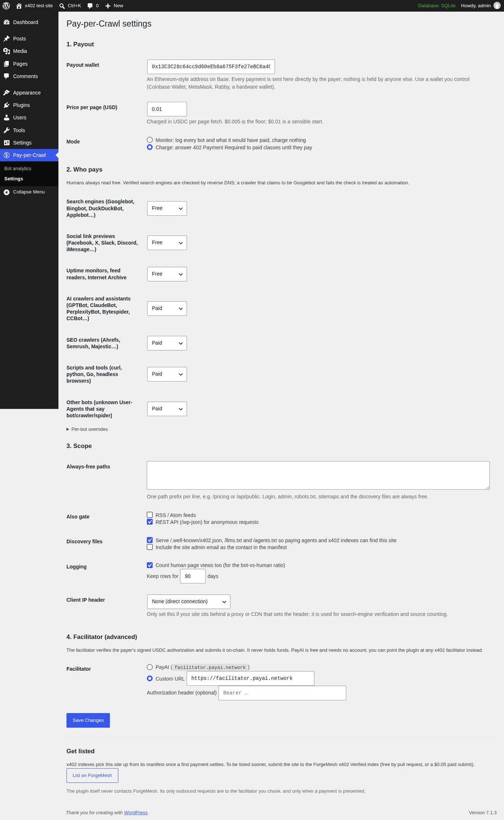The image size is (504, 820).
Task: Open Bot analytics submenu item
Action: point(18,169)
